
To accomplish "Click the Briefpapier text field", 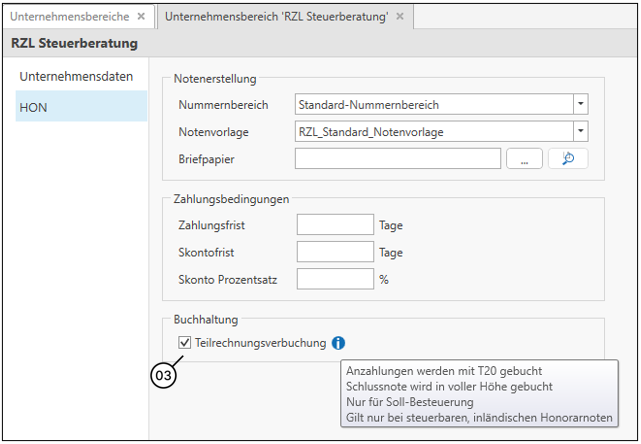I will tap(398, 158).
